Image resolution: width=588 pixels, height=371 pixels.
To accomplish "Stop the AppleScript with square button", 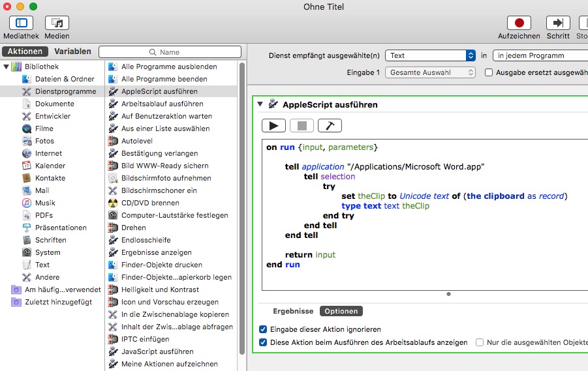I will [302, 126].
